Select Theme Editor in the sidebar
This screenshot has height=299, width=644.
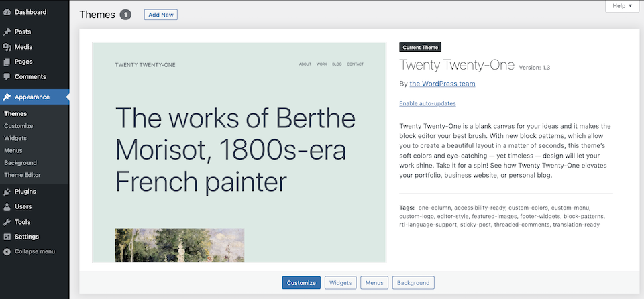point(22,175)
